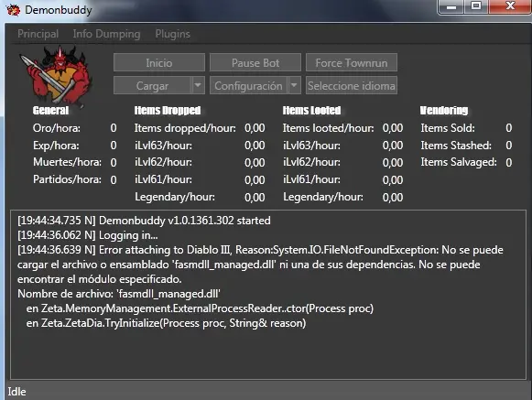Screen dimensions: 532x400
Task: Click the Items Salvaged label
Action: click(459, 162)
